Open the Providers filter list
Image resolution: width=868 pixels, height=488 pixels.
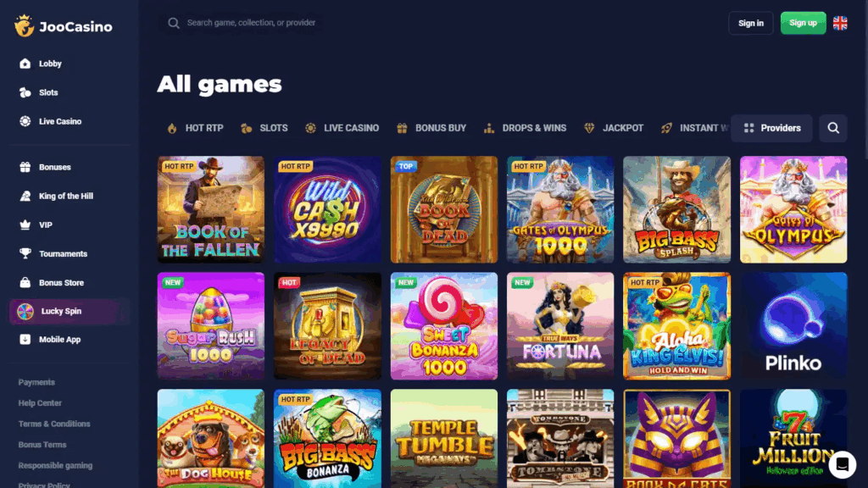[771, 129]
